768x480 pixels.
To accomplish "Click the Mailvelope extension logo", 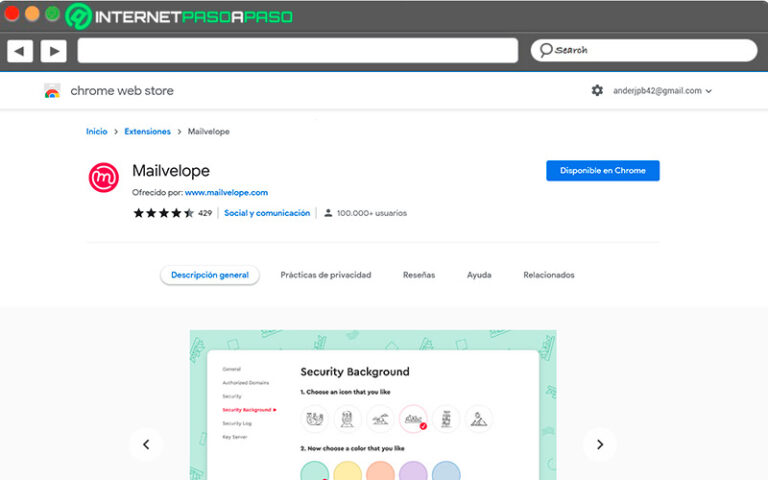I will point(104,177).
